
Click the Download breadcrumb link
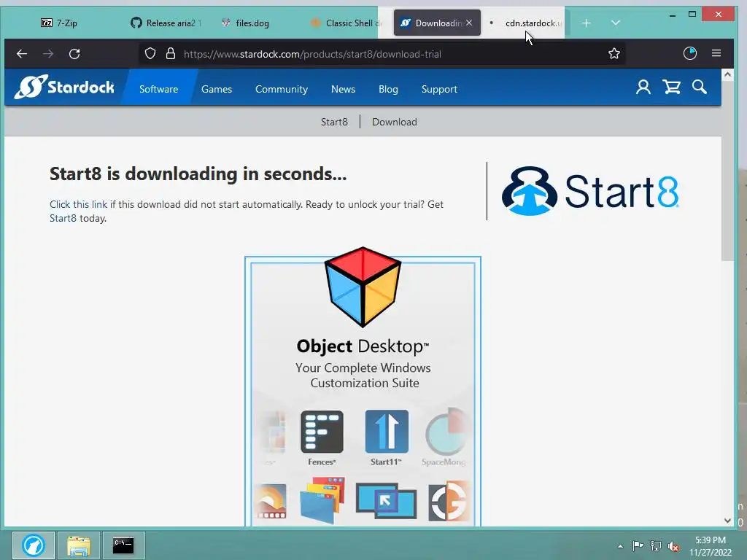pyautogui.click(x=395, y=122)
